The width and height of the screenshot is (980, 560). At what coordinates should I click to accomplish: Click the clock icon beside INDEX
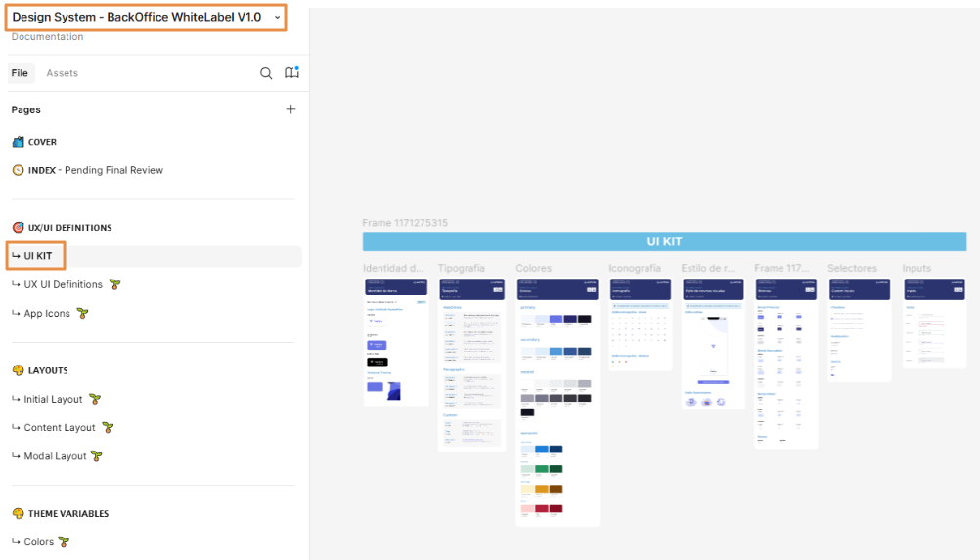18,170
